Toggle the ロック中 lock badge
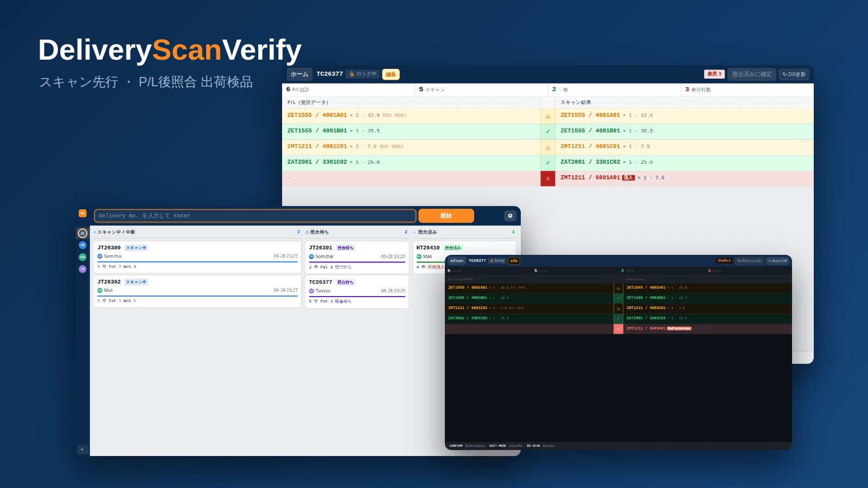The width and height of the screenshot is (868, 488). (363, 74)
